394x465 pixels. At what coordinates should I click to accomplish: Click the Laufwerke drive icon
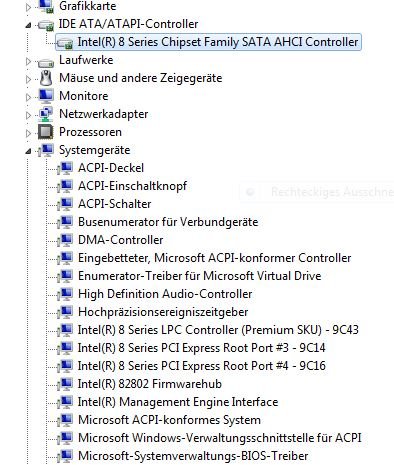pos(46,62)
